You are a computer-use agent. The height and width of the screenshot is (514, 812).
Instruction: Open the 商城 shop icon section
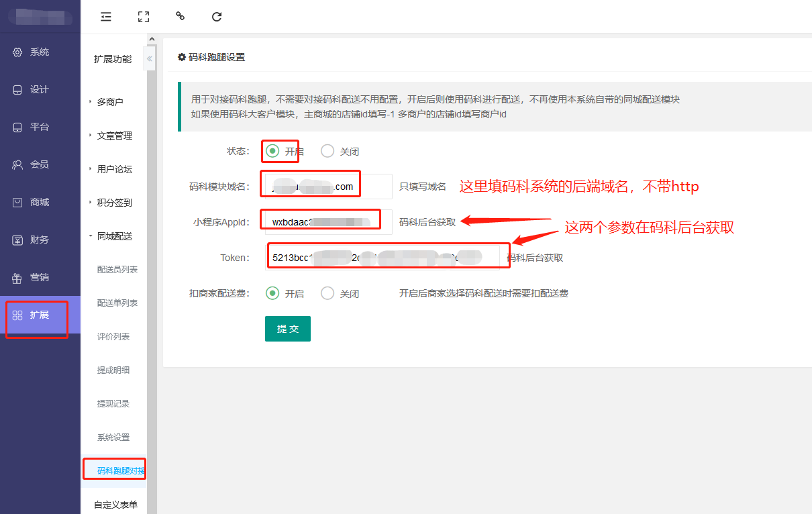[17, 202]
